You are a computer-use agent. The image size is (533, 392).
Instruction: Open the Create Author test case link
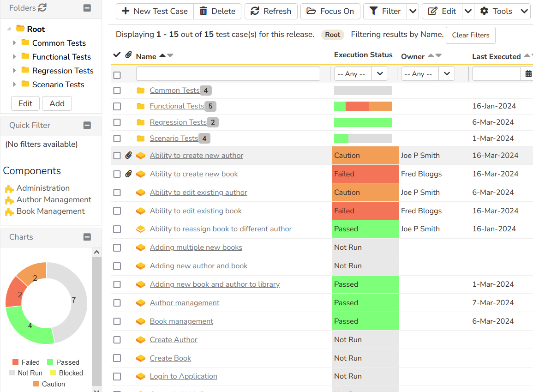click(174, 340)
